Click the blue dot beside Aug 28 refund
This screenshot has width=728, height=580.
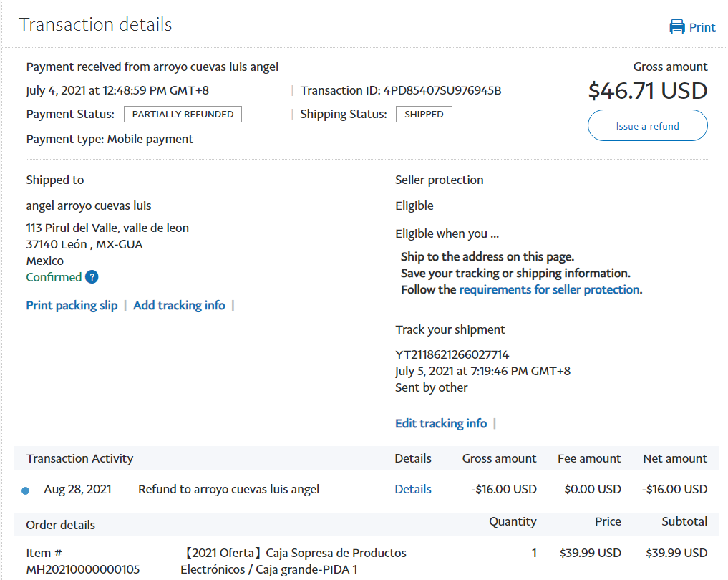click(26, 490)
